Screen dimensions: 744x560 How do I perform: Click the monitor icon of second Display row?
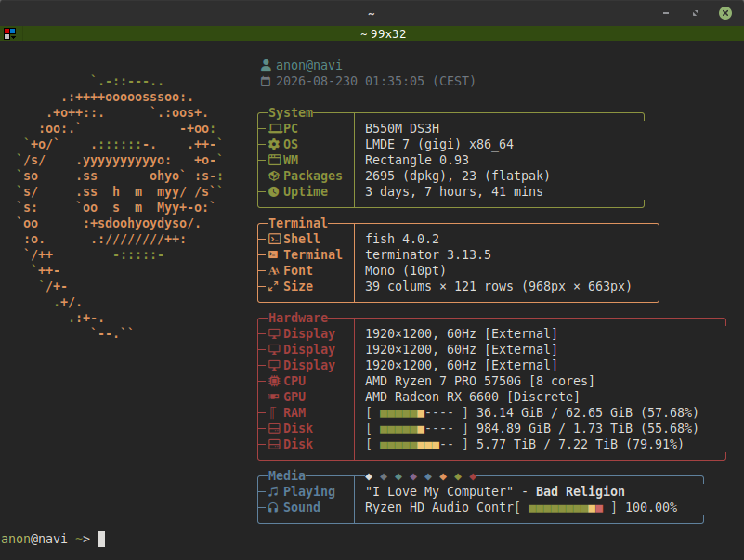(274, 349)
